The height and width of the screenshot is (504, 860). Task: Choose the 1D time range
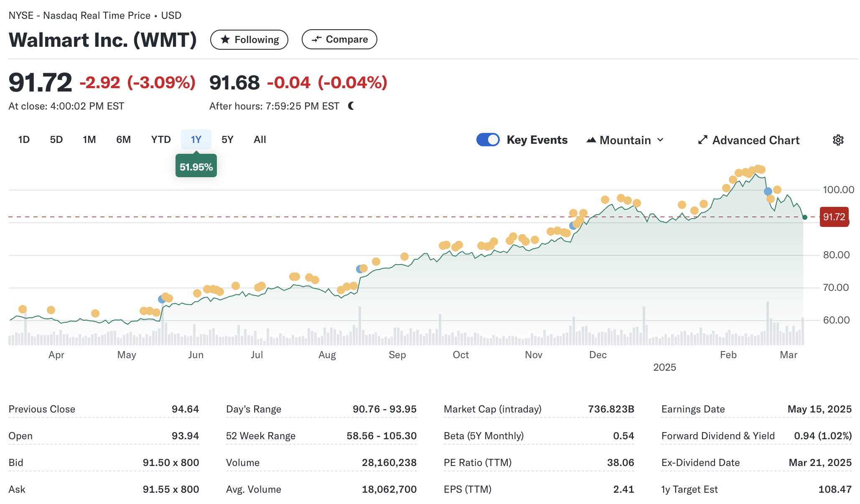pos(24,140)
